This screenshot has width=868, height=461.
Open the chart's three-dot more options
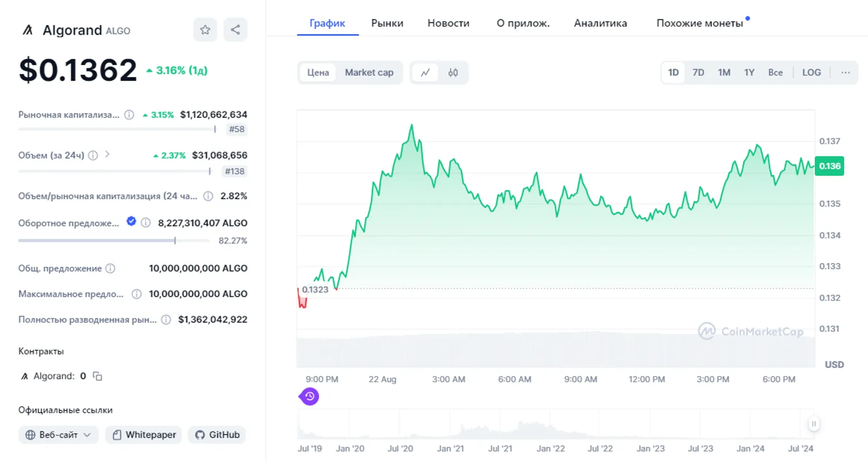(845, 73)
